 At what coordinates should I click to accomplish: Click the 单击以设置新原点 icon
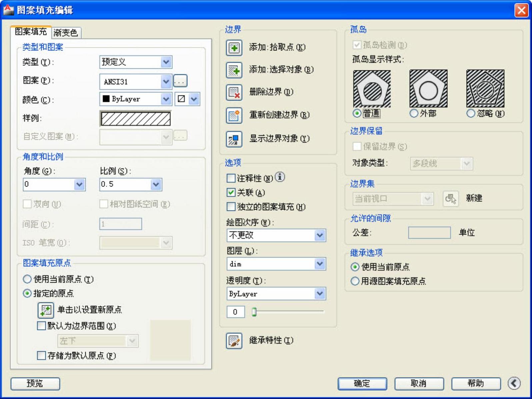click(x=46, y=310)
